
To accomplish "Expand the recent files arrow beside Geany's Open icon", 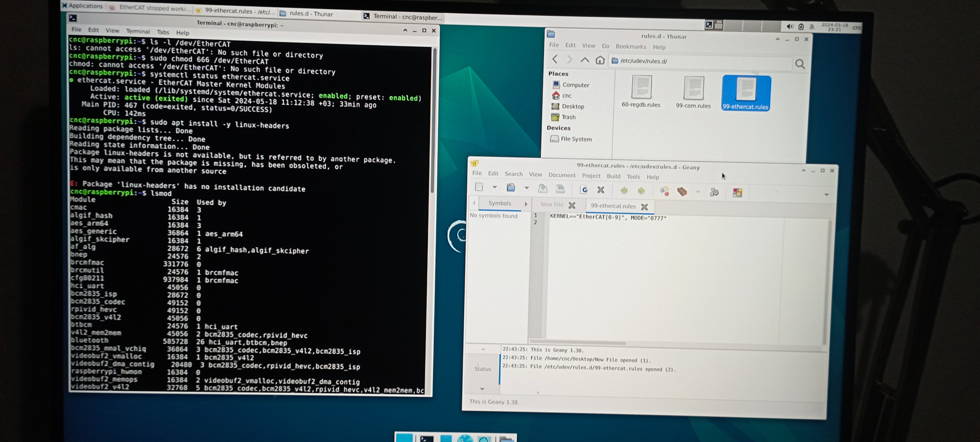I will [526, 187].
